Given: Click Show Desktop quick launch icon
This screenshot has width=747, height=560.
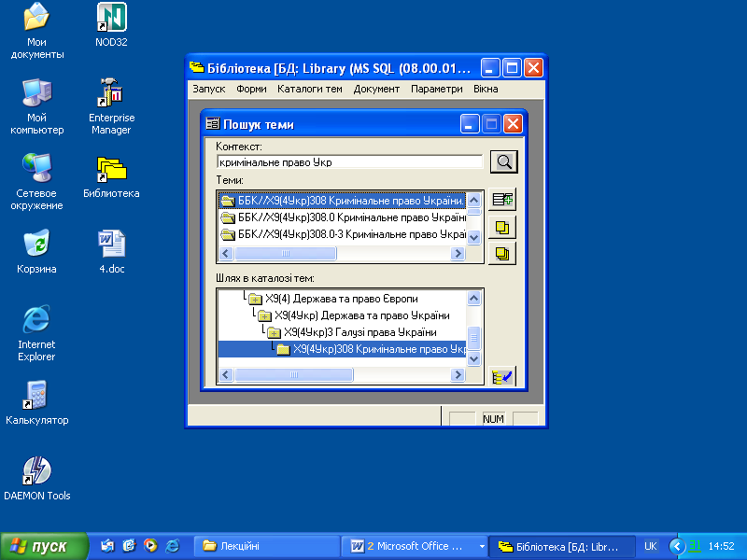Looking at the screenshot, I should pos(129,546).
